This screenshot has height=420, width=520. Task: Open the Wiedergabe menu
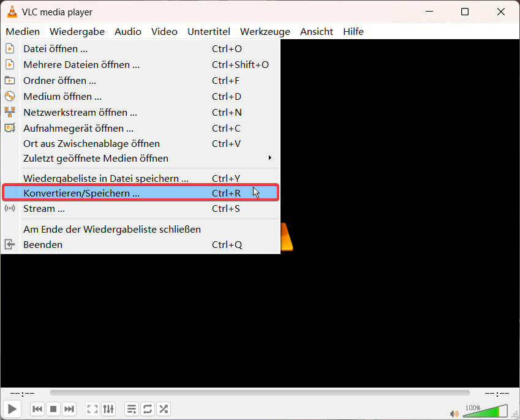(x=77, y=31)
